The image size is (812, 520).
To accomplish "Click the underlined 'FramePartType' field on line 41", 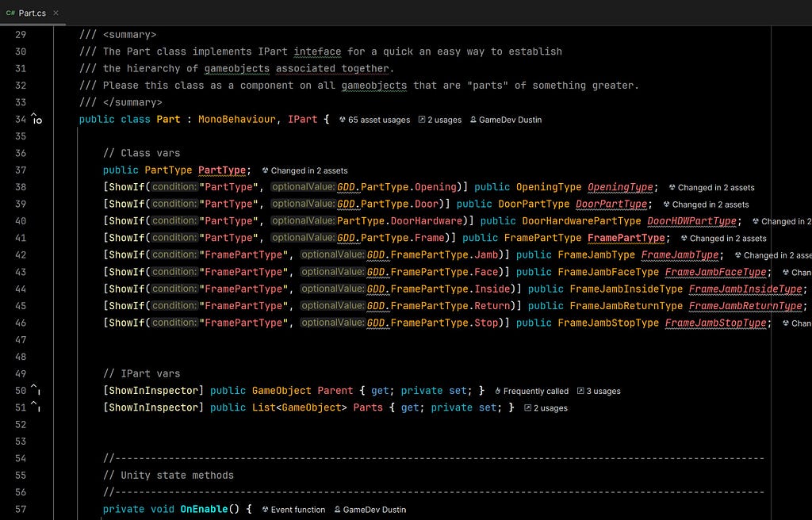I will click(626, 239).
